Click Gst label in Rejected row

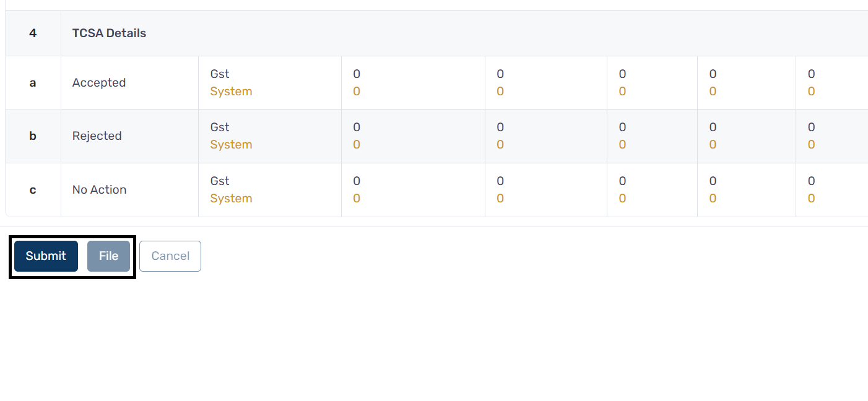pyautogui.click(x=220, y=127)
